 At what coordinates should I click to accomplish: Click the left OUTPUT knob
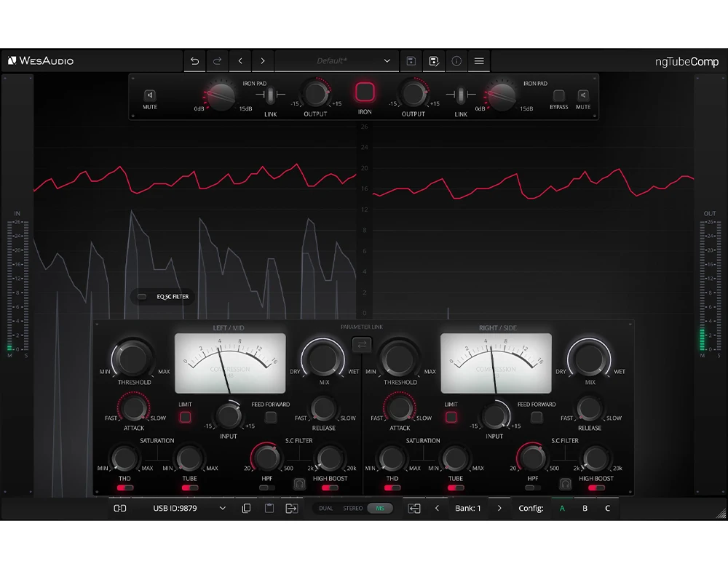pos(315,93)
